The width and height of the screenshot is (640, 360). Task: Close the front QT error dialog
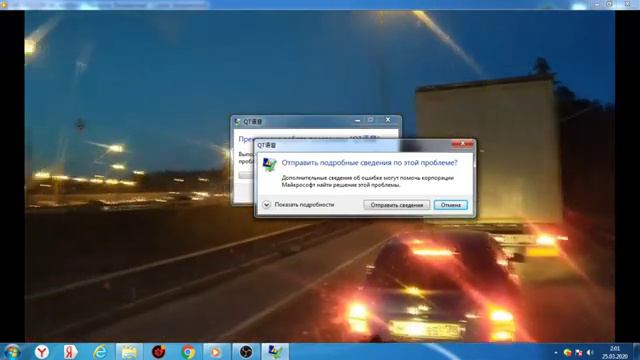tap(462, 144)
